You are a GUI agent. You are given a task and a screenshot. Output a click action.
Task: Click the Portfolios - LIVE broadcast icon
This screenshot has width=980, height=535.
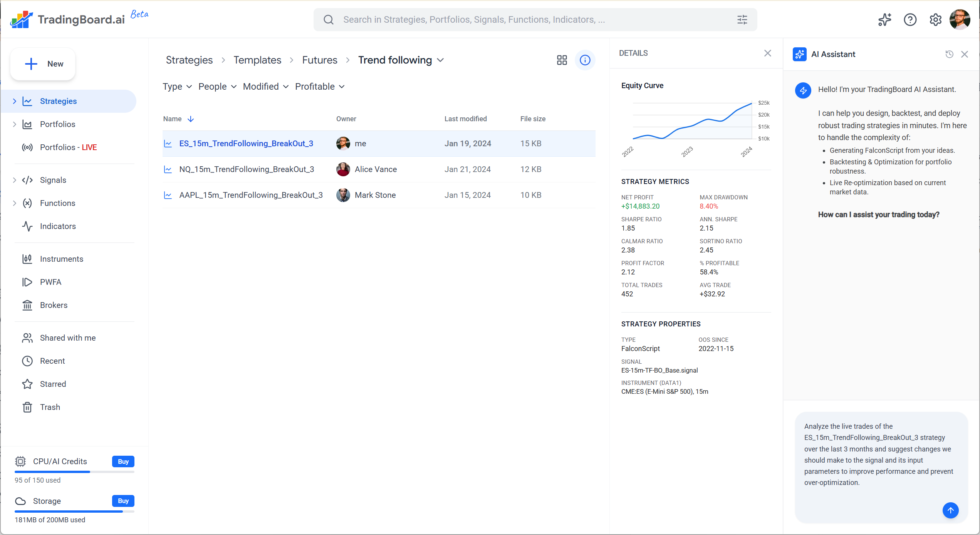point(27,147)
